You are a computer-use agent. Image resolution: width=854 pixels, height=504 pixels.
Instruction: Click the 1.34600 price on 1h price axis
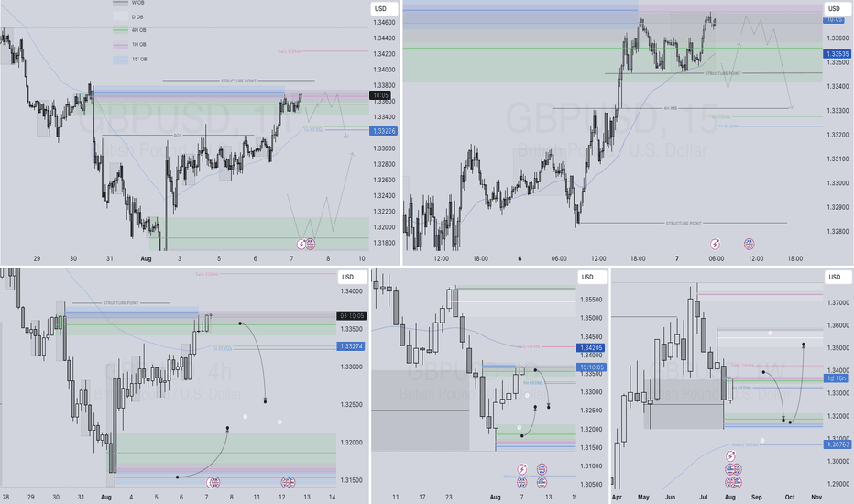pos(384,23)
